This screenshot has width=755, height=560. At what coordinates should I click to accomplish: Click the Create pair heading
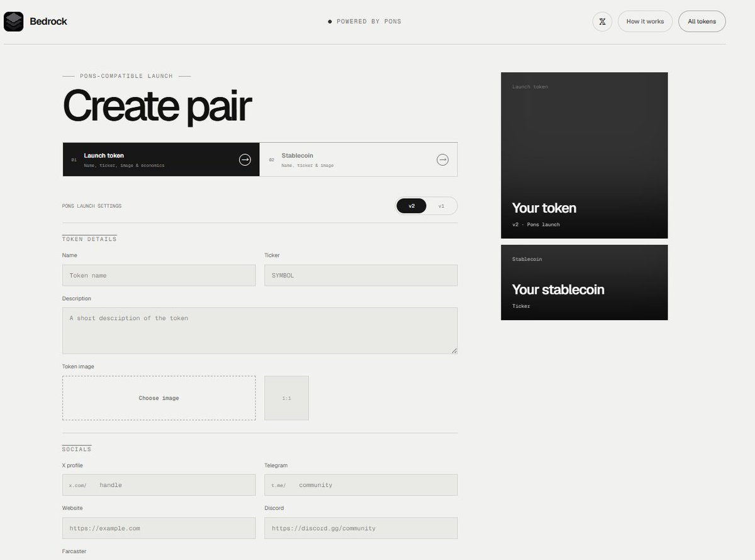[157, 105]
